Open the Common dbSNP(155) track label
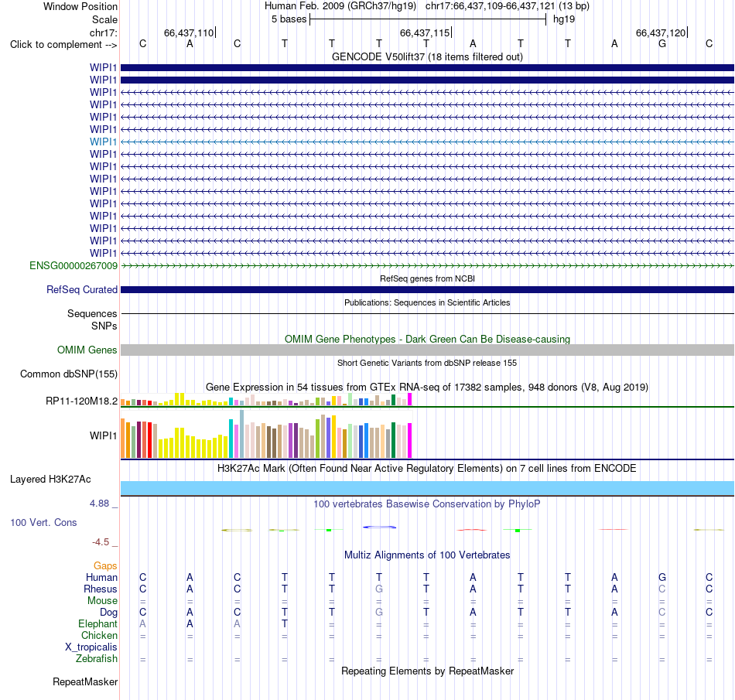735x700 pixels. coord(69,374)
